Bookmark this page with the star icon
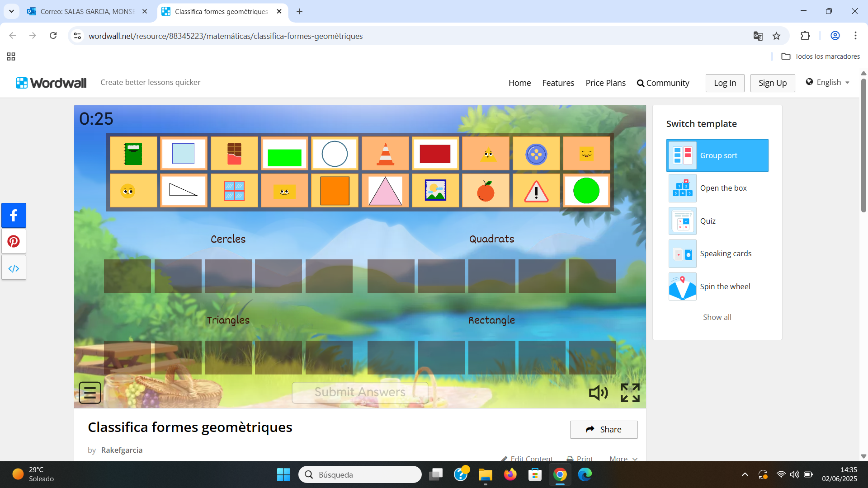The height and width of the screenshot is (488, 868). 777,36
